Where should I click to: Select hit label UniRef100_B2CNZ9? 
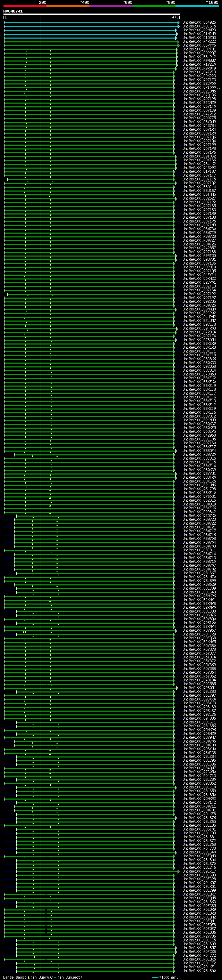199,103
